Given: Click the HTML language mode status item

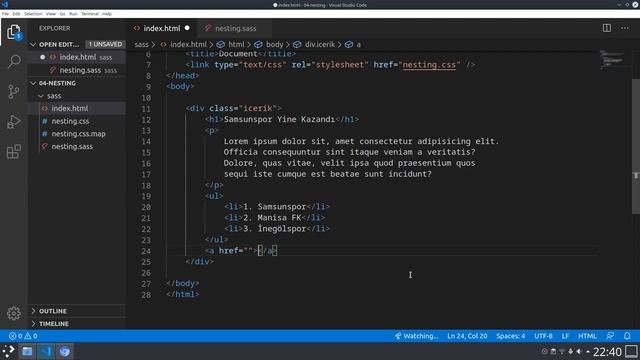Looking at the screenshot, I should tap(587, 336).
